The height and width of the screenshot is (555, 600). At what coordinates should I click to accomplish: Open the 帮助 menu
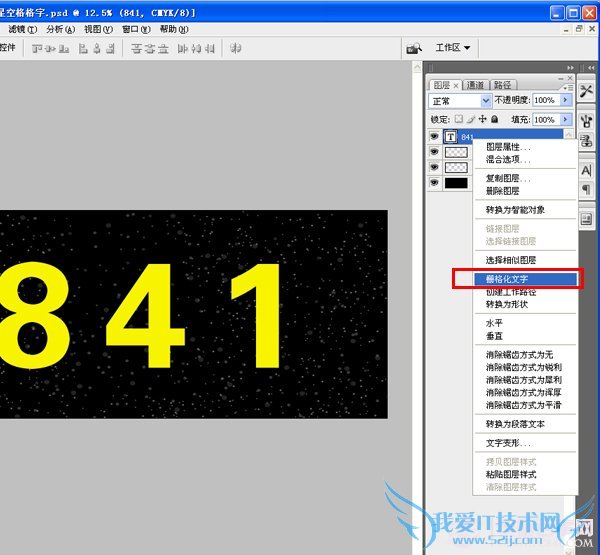174,29
